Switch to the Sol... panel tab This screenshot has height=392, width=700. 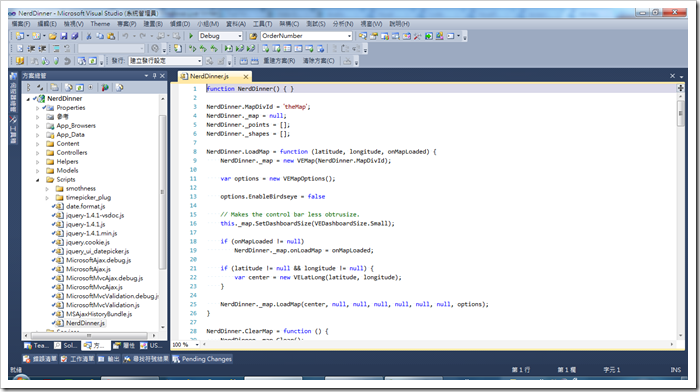(x=66, y=345)
